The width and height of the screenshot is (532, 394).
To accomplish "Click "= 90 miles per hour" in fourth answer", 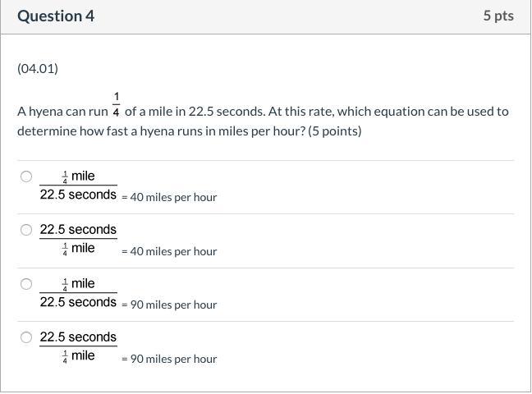I will point(169,359).
